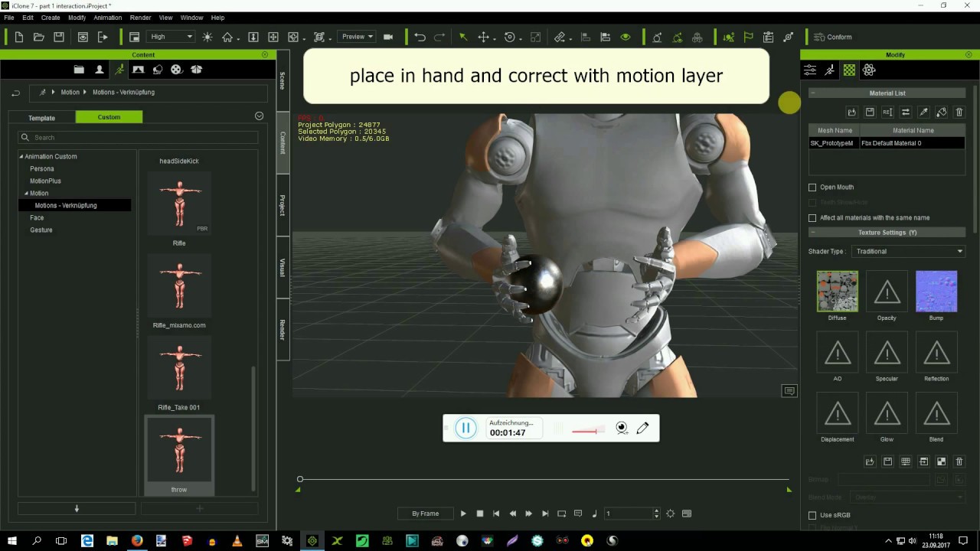Screen dimensions: 980x551
Task: Open the atom Physics tab in Modify
Action: [x=869, y=70]
